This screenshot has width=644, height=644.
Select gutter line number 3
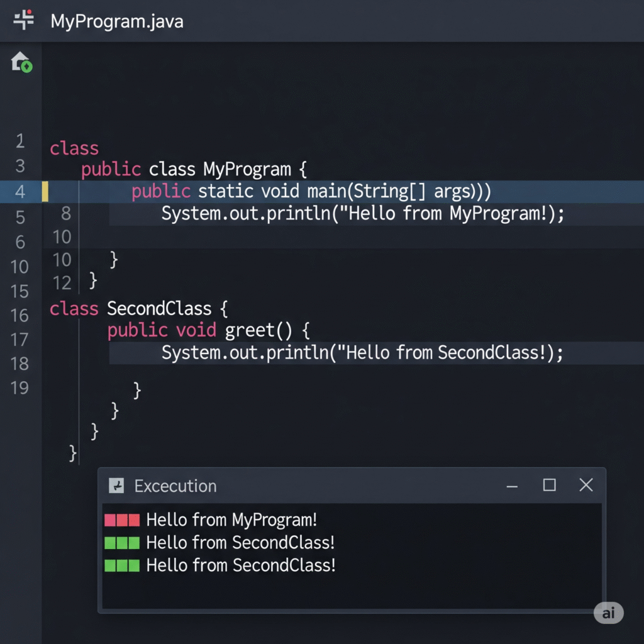pos(19,166)
